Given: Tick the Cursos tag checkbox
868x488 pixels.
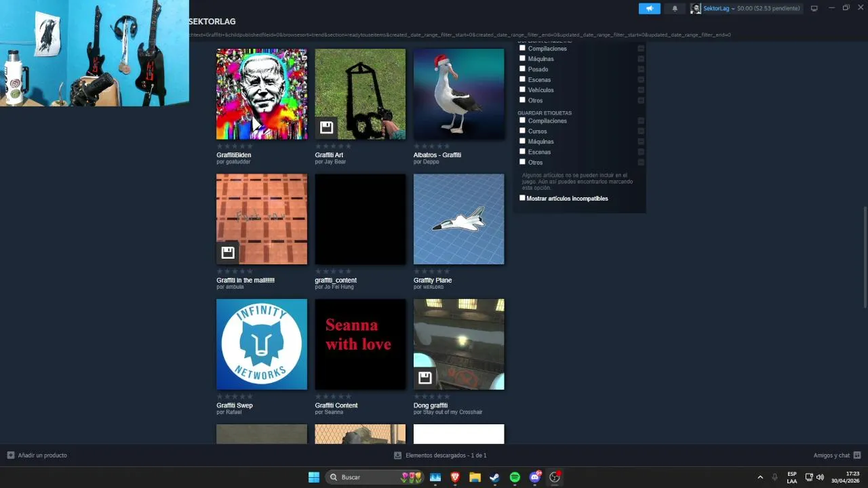Looking at the screenshot, I should coord(522,130).
